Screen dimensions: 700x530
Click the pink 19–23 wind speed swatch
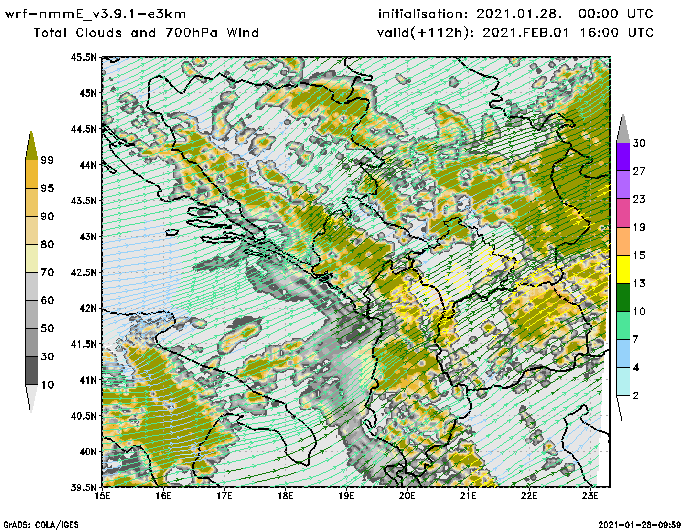[x=623, y=213]
